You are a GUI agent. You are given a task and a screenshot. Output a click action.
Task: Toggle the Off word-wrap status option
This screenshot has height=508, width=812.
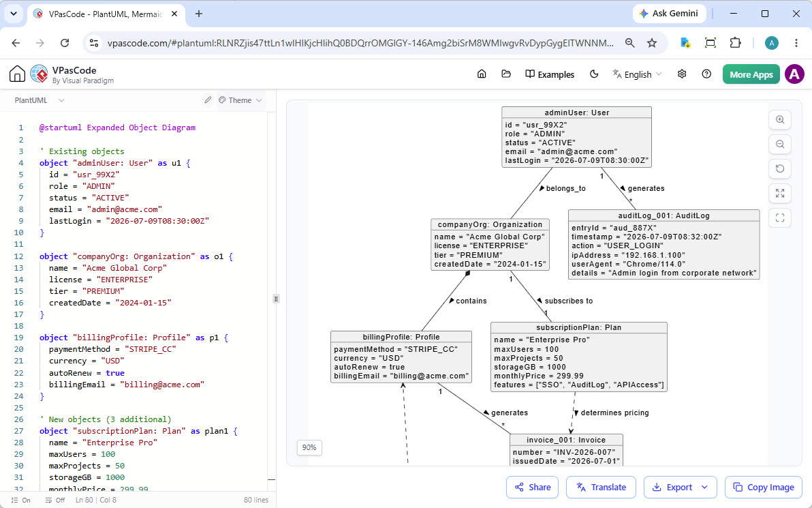click(x=55, y=500)
